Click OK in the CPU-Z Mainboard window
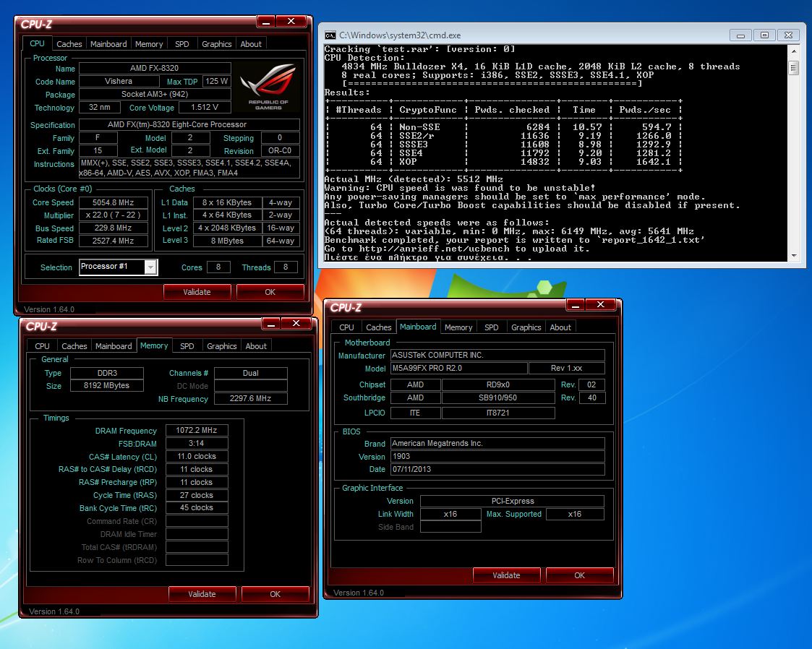812x649 pixels. pyautogui.click(x=579, y=575)
